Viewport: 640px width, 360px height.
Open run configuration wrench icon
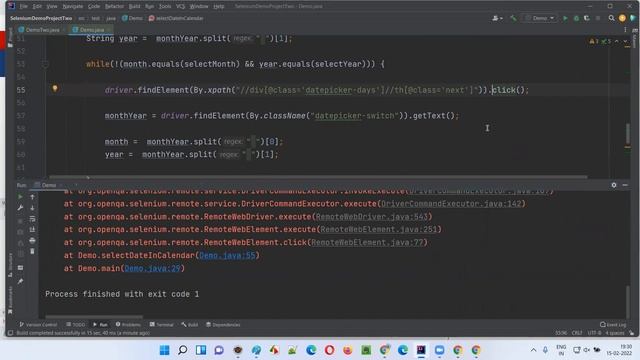pos(20,208)
